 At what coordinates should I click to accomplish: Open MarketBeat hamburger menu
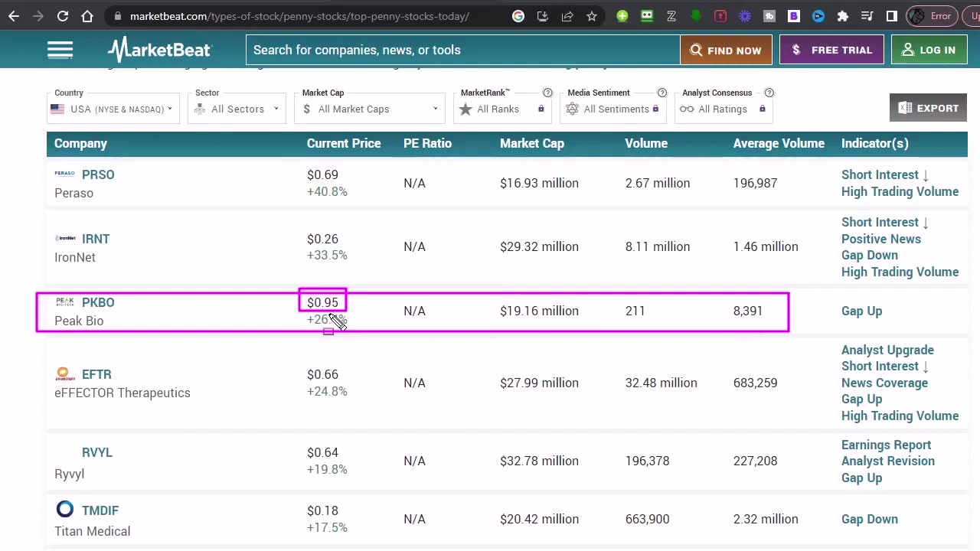(x=60, y=51)
